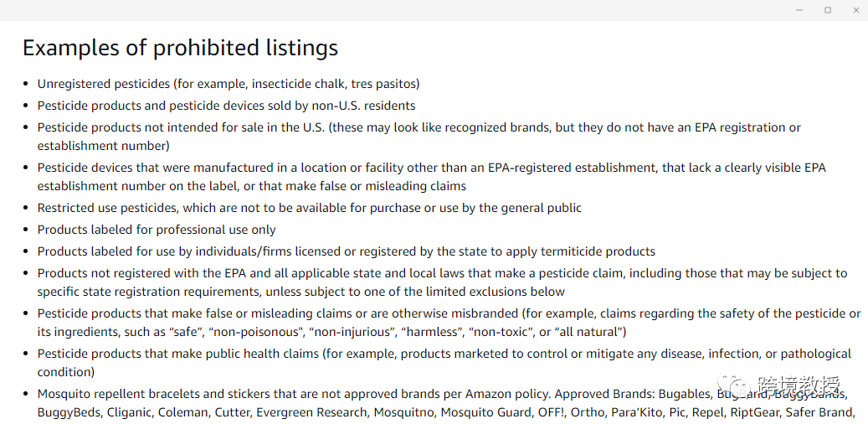This screenshot has width=868, height=424.
Task: Click "Products labeled for professional use only"
Action: [x=157, y=230]
